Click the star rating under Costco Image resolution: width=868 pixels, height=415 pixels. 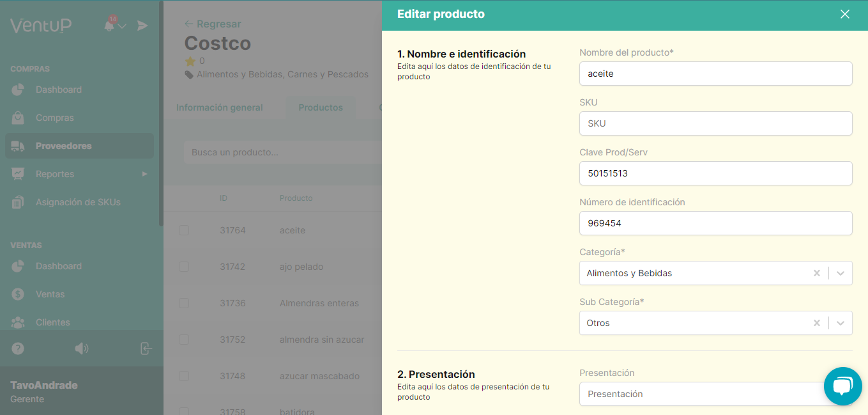click(189, 61)
